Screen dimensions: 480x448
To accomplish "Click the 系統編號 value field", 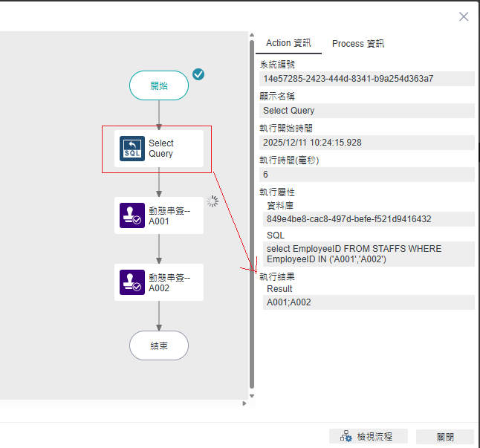I will (367, 79).
